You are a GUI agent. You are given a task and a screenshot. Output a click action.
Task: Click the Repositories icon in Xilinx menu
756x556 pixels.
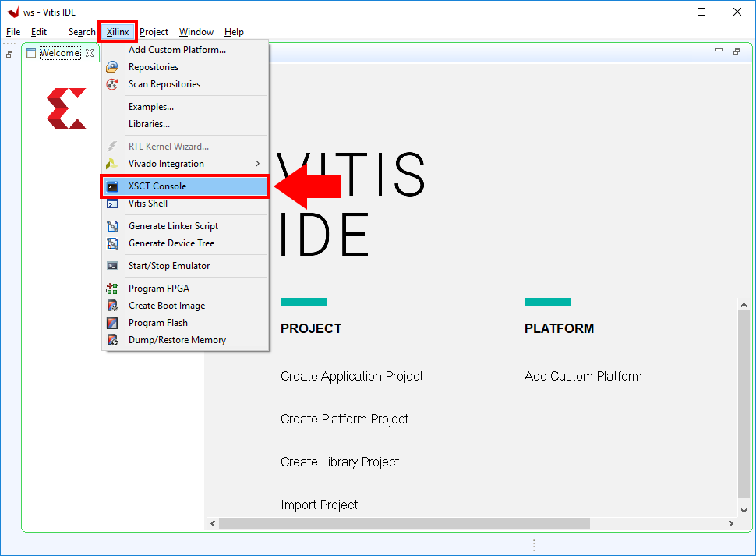112,66
